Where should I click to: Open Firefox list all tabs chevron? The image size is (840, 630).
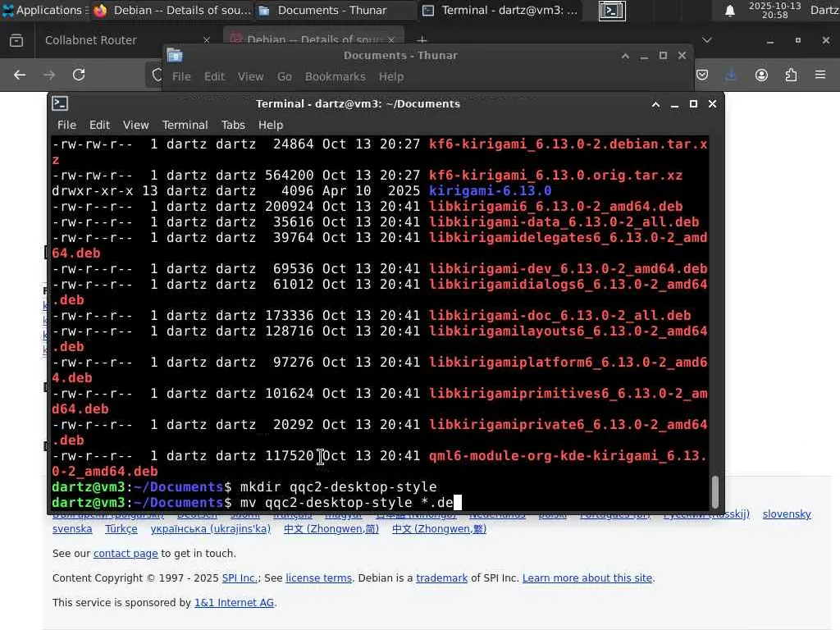pos(706,40)
